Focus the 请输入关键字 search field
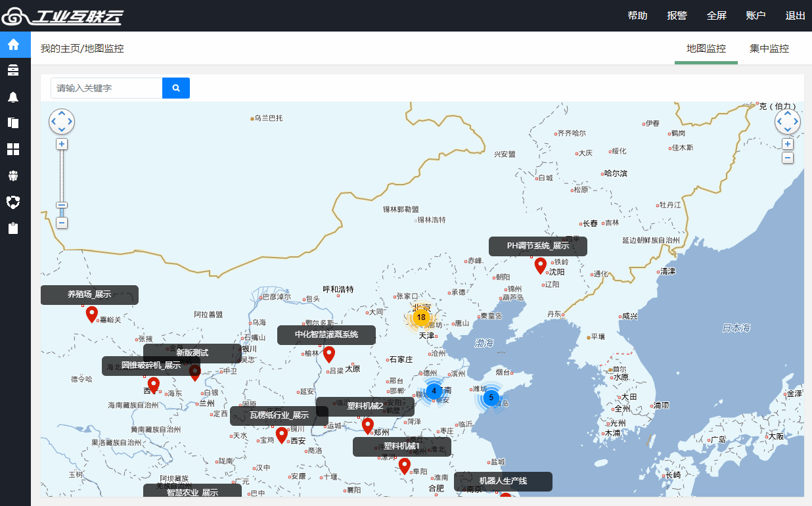The width and height of the screenshot is (812, 506). point(106,88)
